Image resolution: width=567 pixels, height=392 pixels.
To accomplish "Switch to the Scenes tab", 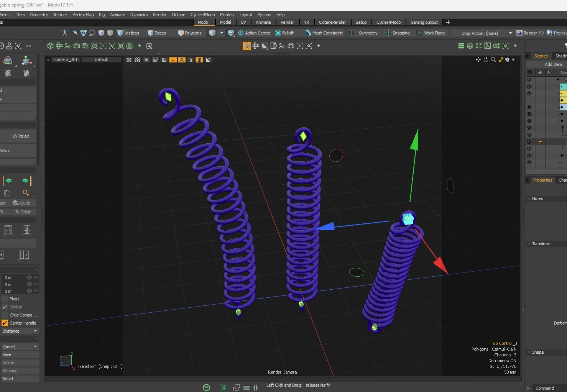I will click(x=541, y=56).
